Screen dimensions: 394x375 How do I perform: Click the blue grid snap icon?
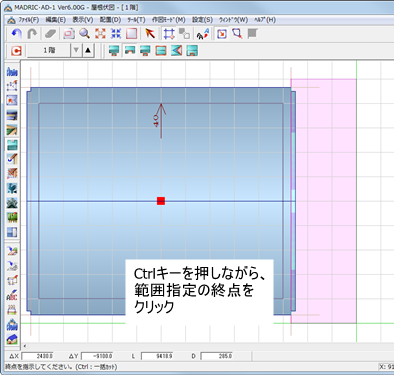tap(169, 34)
